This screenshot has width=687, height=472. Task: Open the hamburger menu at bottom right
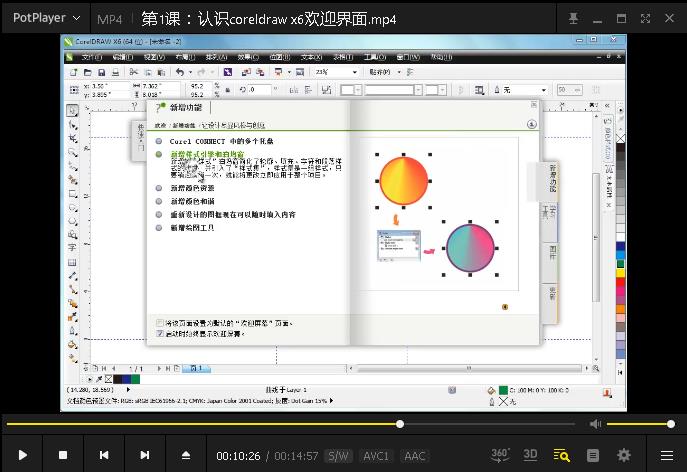point(667,455)
